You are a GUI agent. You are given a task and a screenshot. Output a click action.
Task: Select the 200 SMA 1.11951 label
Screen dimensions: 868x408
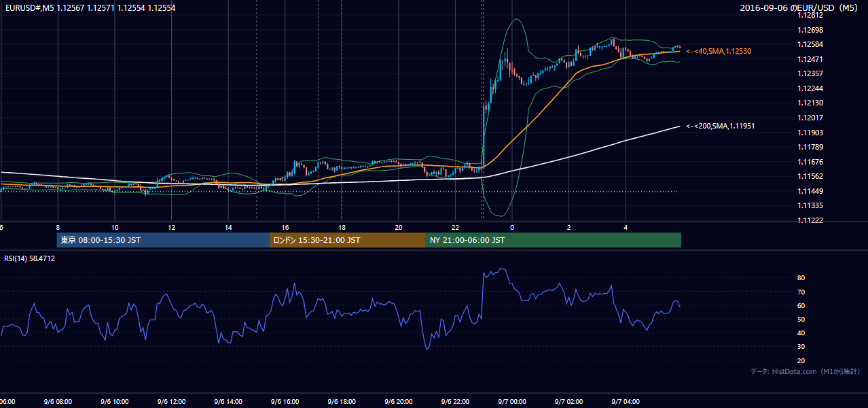[721, 126]
